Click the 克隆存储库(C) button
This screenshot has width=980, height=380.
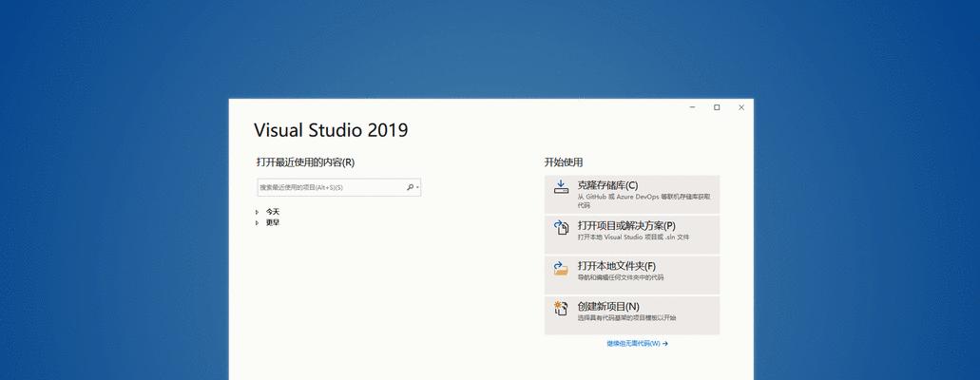coord(632,195)
